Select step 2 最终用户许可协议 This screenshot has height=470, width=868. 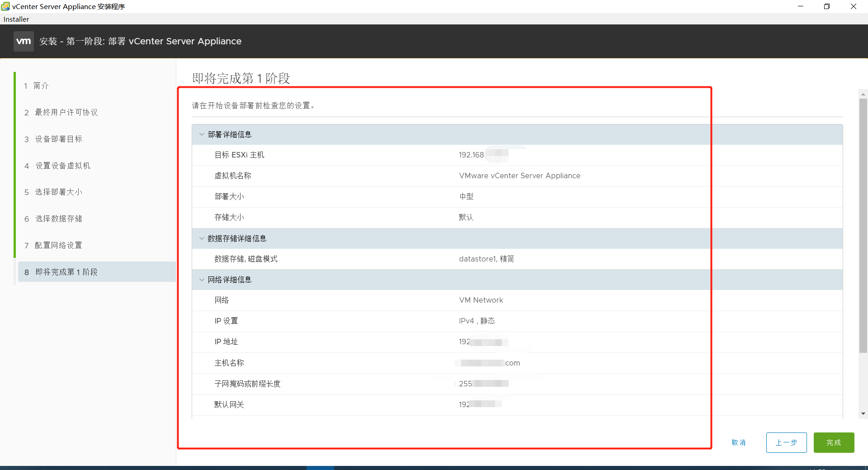66,112
